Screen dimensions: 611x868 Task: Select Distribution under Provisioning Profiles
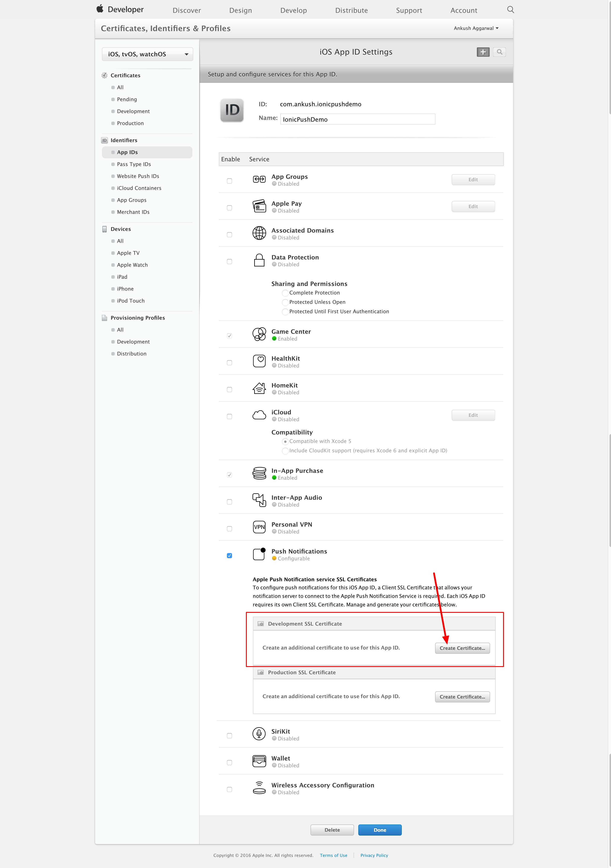click(x=132, y=354)
